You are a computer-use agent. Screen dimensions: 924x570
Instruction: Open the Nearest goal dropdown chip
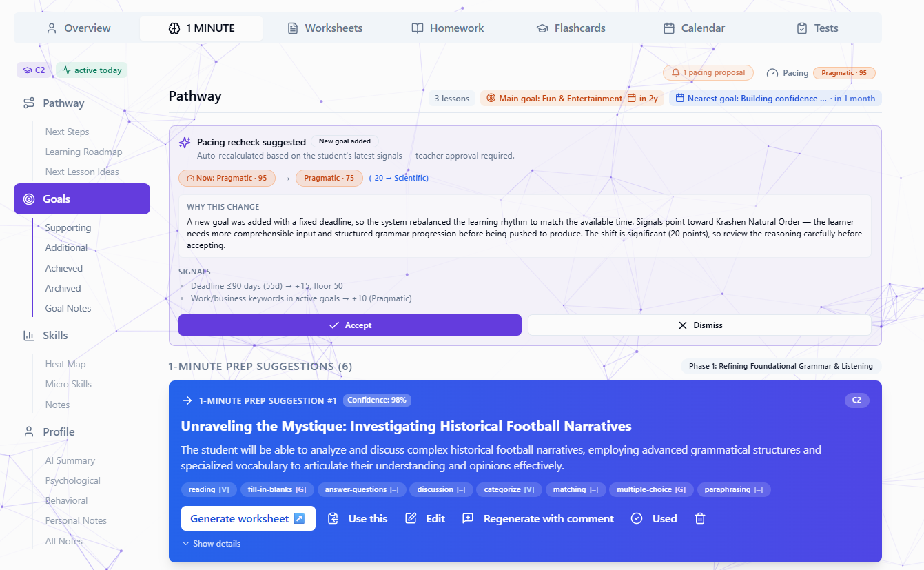point(775,99)
